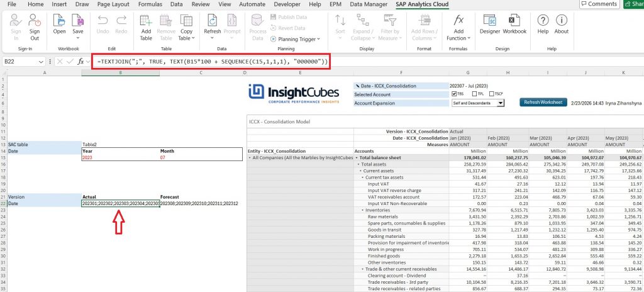Click the Filter by Measure icon

[389, 21]
